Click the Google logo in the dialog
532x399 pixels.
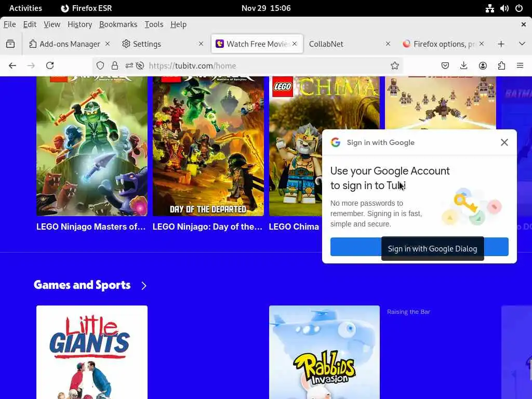[336, 142]
